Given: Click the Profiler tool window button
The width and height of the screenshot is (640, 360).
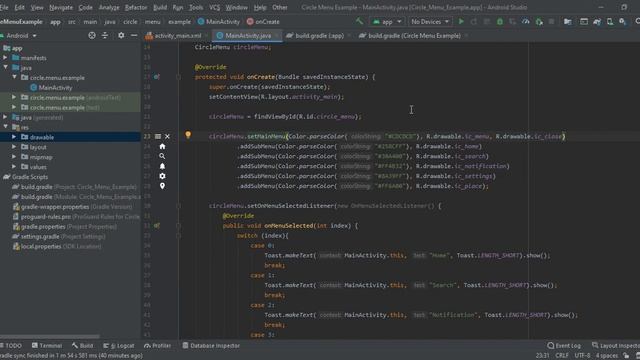Looking at the screenshot, I should [x=158, y=346].
